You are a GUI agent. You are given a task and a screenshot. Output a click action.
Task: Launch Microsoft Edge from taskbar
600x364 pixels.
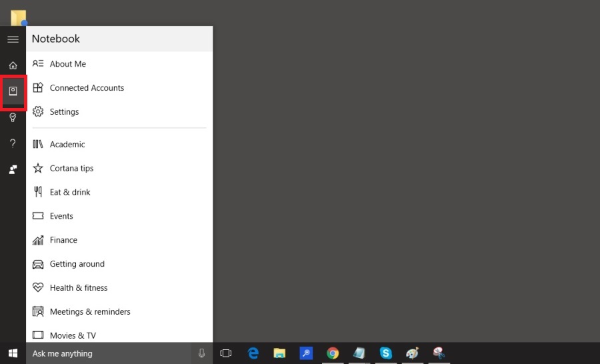click(253, 353)
